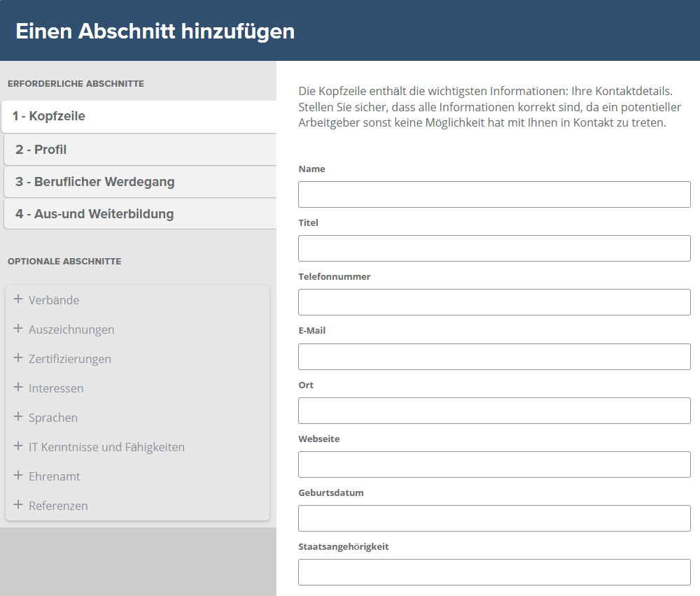Add IT Kenntnisse und Fähigkeiten section
Image resolution: width=700 pixels, height=596 pixels.
(137, 448)
